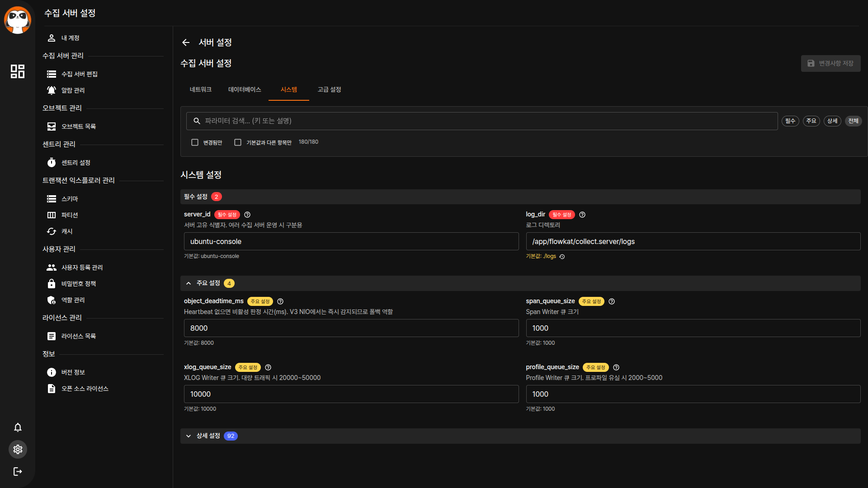Reset log_dir to default via restore icon
868x488 pixels.
pyautogui.click(x=562, y=257)
